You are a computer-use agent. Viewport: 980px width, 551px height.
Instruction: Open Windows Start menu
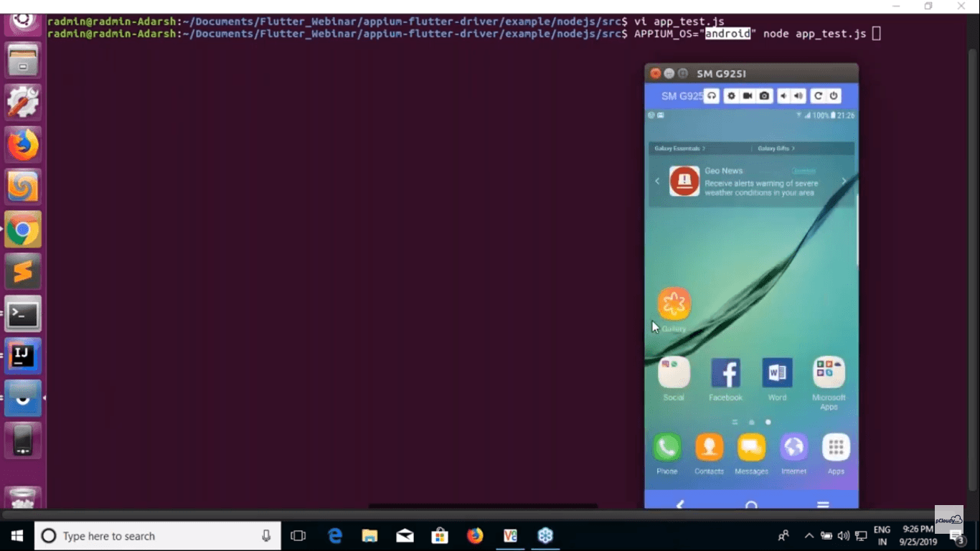[17, 536]
